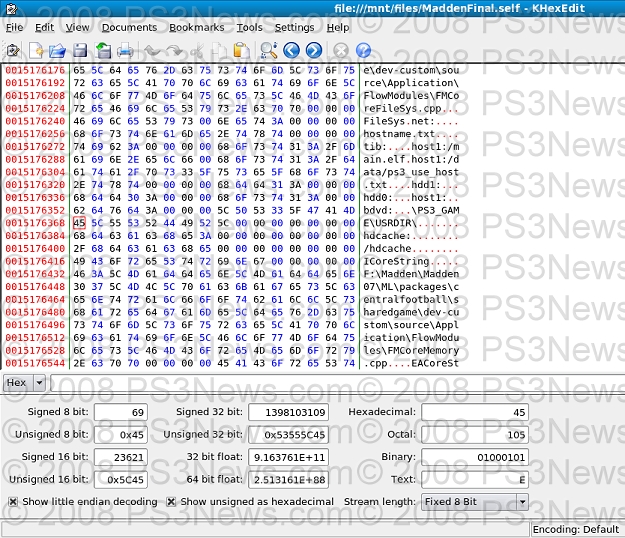Click the drag-and-drop clipboard icon in toolbar
Viewport: 625px width, 538px height.
pyautogui.click(x=13, y=51)
